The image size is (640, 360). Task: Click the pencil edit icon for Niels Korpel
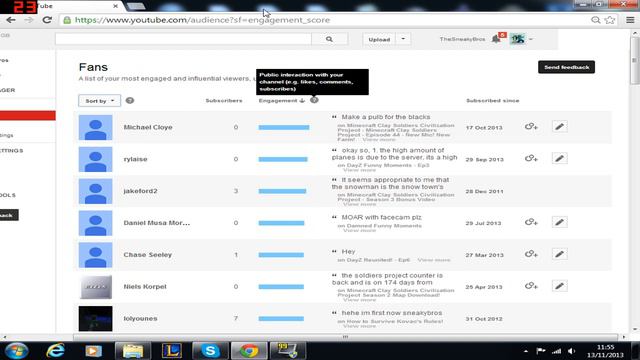pos(560,286)
